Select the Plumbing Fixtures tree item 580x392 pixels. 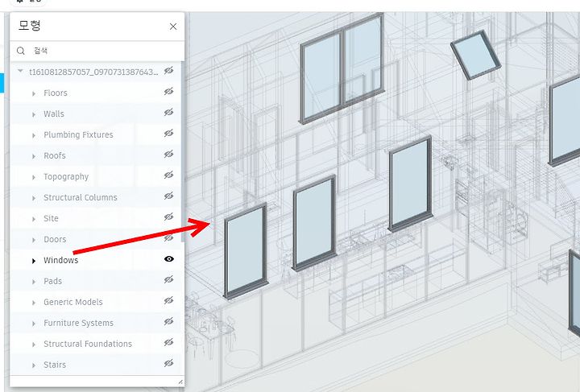[78, 135]
